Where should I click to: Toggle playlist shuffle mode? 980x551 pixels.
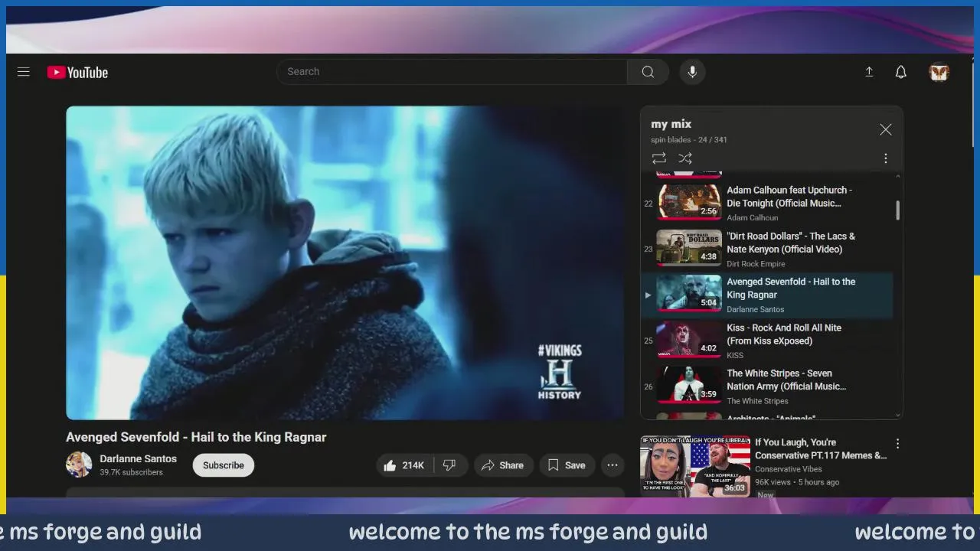coord(685,158)
